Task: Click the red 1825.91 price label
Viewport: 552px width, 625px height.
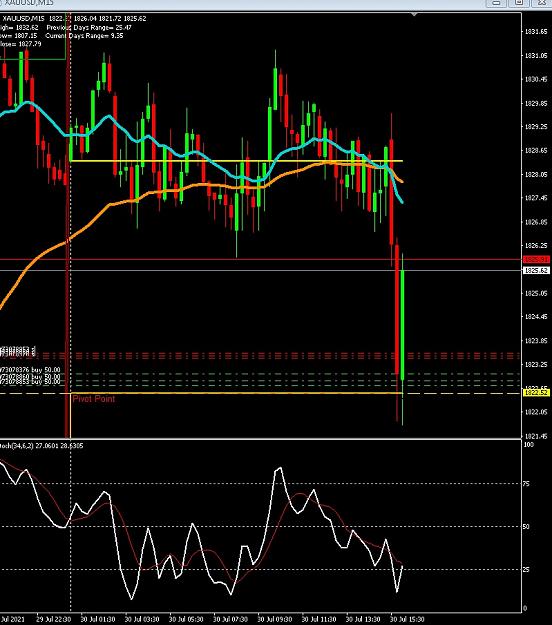Action: pyautogui.click(x=536, y=259)
